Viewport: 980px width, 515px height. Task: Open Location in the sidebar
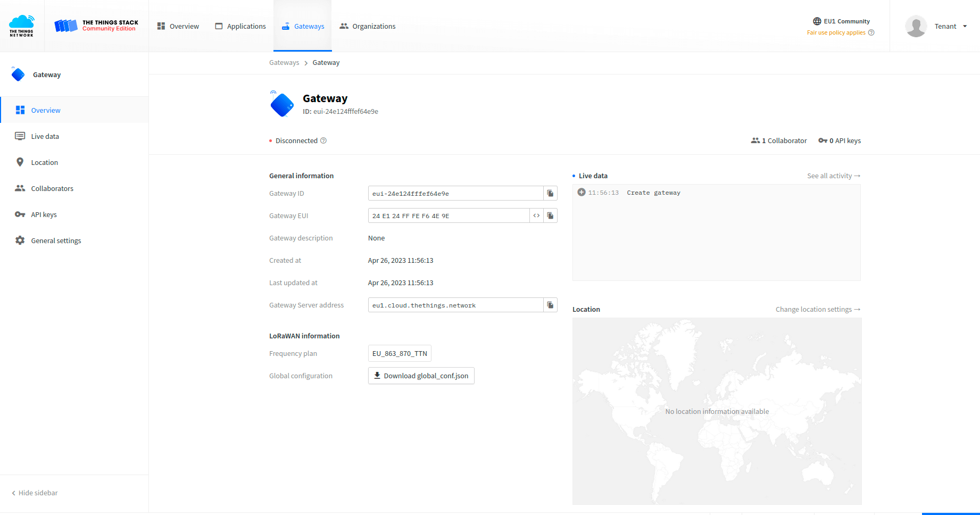point(44,163)
